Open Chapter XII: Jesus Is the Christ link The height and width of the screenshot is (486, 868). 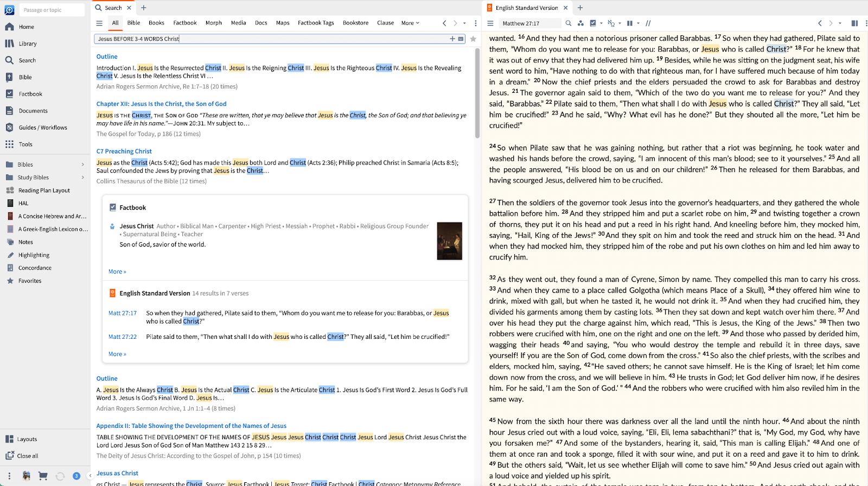coord(162,104)
